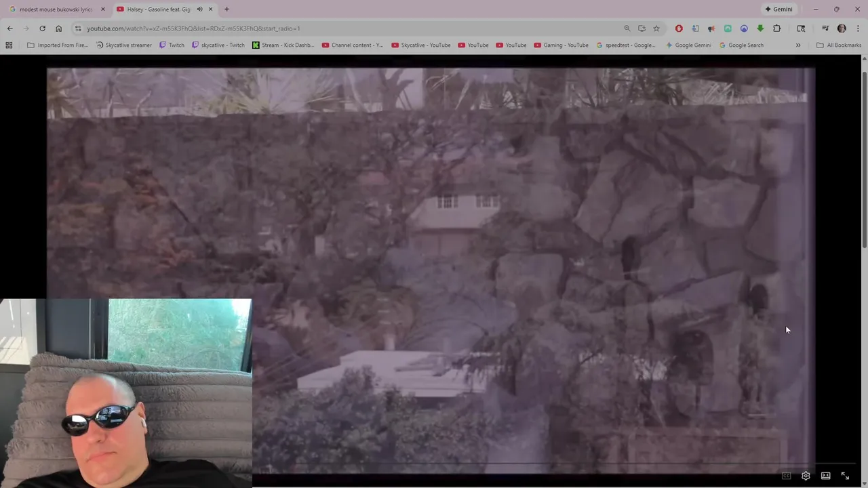The image size is (868, 488).
Task: Open the Chrome three-dot menu
Action: (x=858, y=28)
